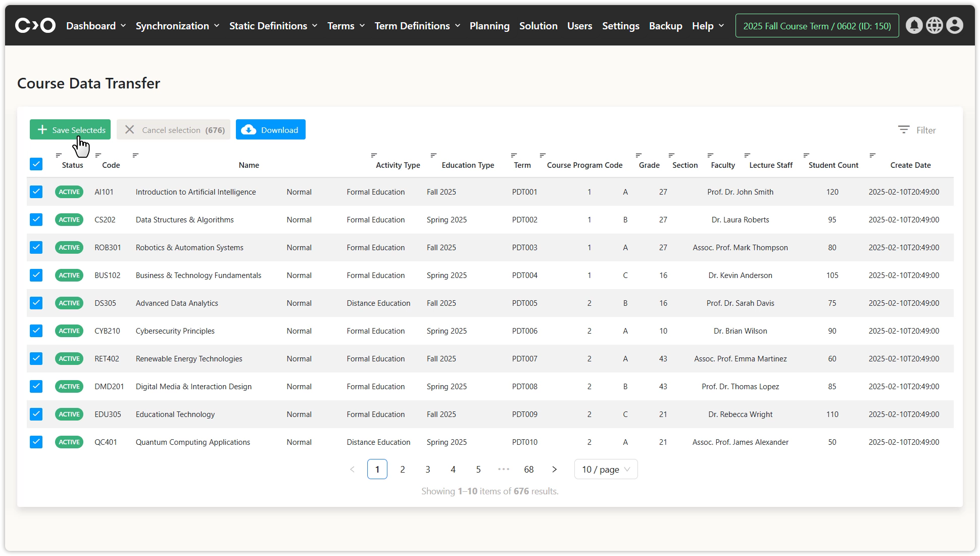Deselect the QC401 Quantum Computing row
This screenshot has width=980, height=556.
pyautogui.click(x=36, y=442)
